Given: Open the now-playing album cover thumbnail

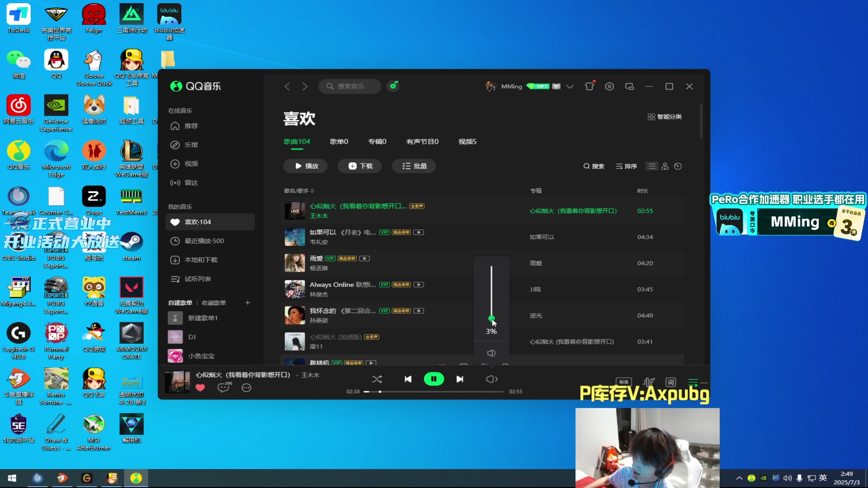Looking at the screenshot, I should tap(177, 382).
